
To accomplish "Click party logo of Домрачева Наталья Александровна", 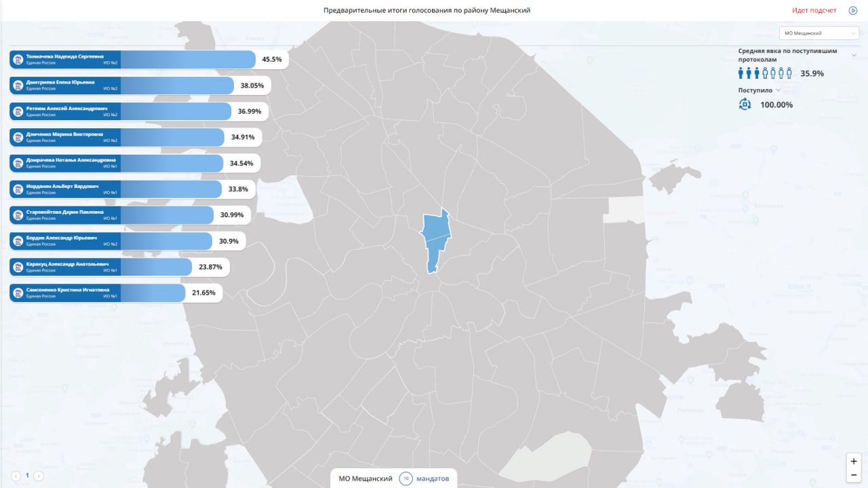I will pos(18,163).
